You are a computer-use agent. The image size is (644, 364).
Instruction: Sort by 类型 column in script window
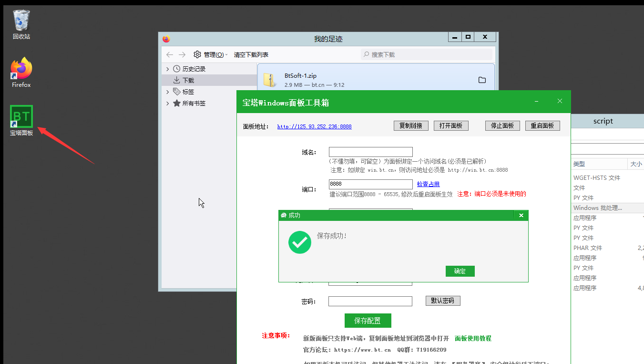click(x=599, y=164)
